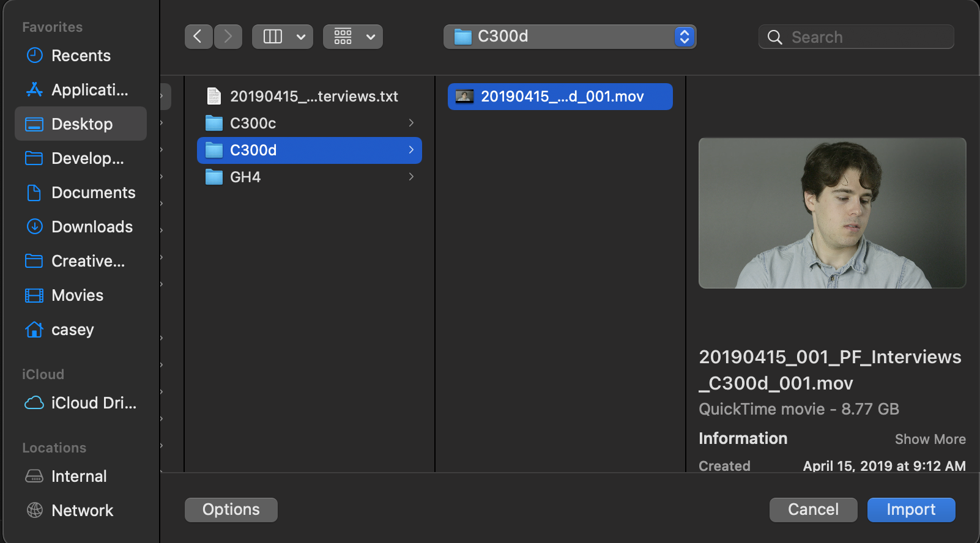
Task: Click the forward navigation arrow
Action: [228, 37]
